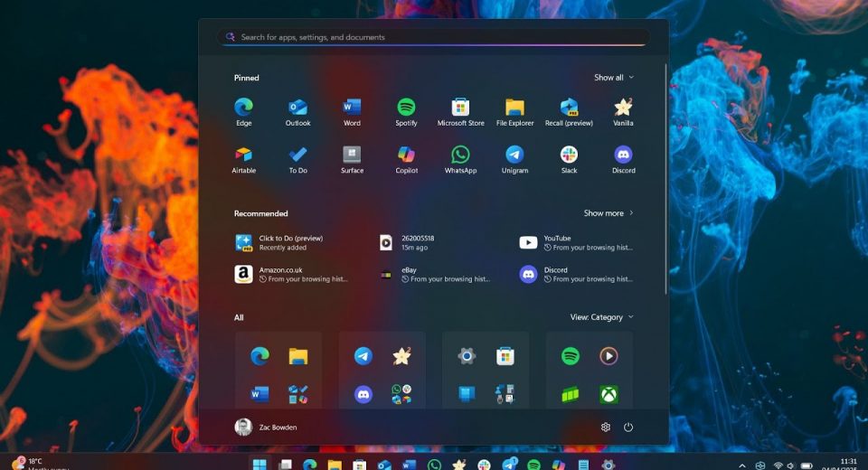Expand social apps folder with WhatsApp in All

coord(401,394)
